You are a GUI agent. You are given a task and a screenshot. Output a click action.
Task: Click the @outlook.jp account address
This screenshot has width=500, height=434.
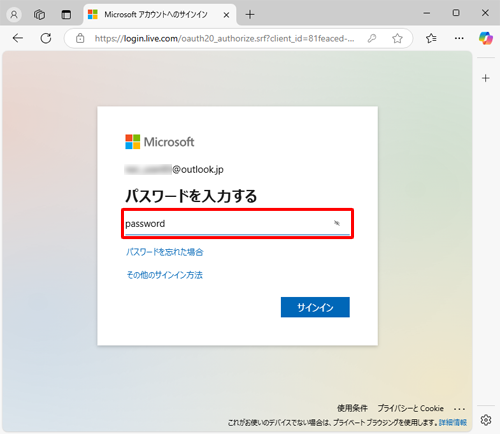click(174, 169)
